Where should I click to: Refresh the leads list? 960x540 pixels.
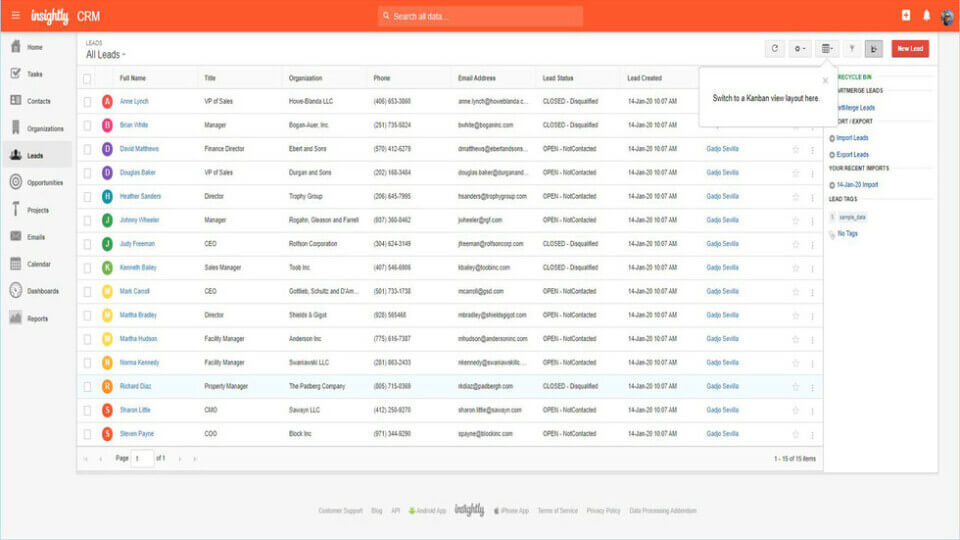774,48
